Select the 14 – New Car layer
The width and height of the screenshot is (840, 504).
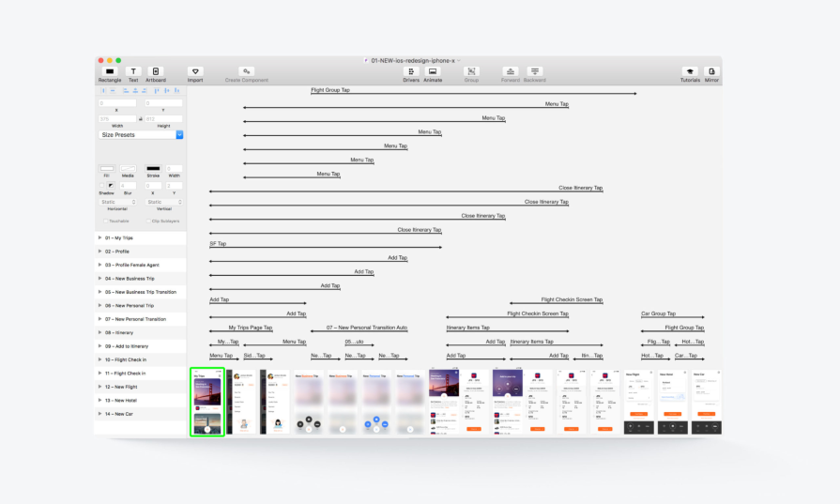click(119, 414)
